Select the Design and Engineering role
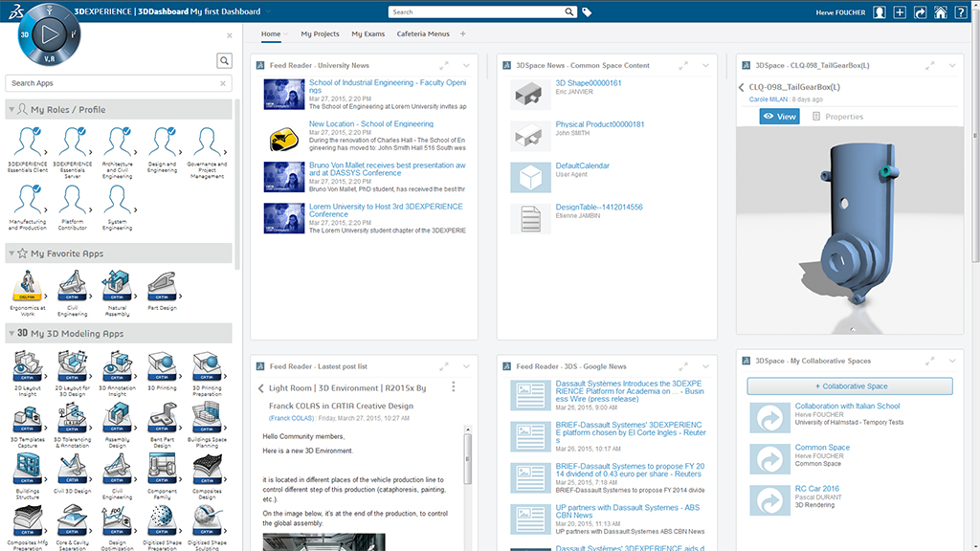Image resolution: width=980 pixels, height=551 pixels. click(162, 148)
